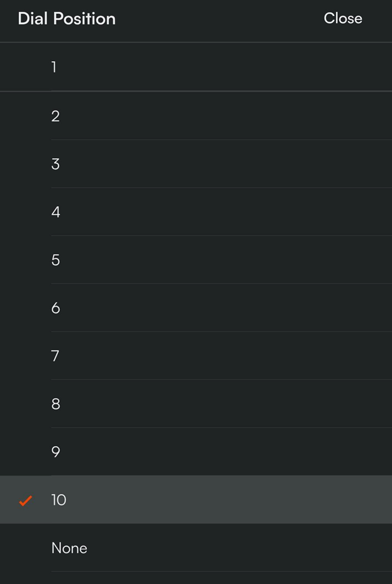
Task: Set dial position to 8
Action: pos(196,404)
